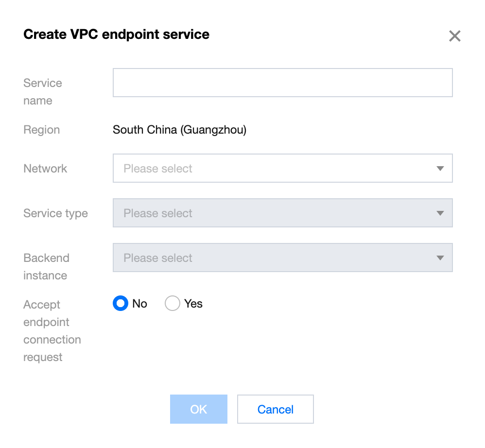Click the 'Region' field label
The image size is (485, 448).
[42, 130]
